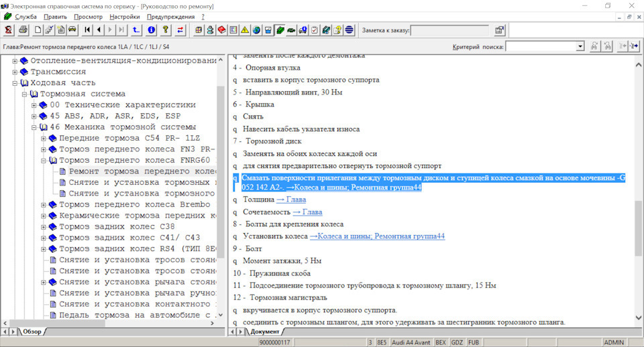Select the Документ tab at the bottom
Screen dimensions: 644x347
pyautogui.click(x=264, y=332)
